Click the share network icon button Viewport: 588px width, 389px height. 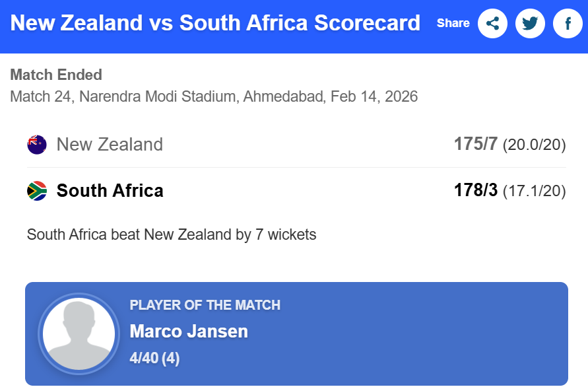492,24
